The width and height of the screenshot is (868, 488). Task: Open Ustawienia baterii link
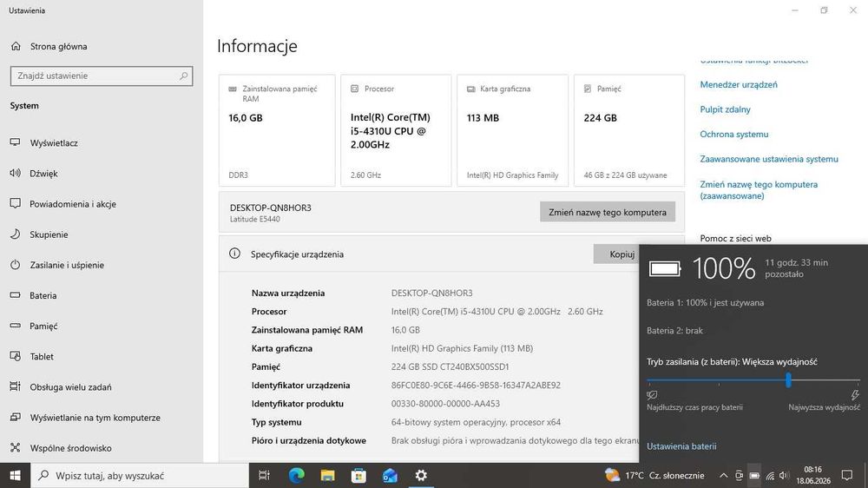[x=681, y=446]
